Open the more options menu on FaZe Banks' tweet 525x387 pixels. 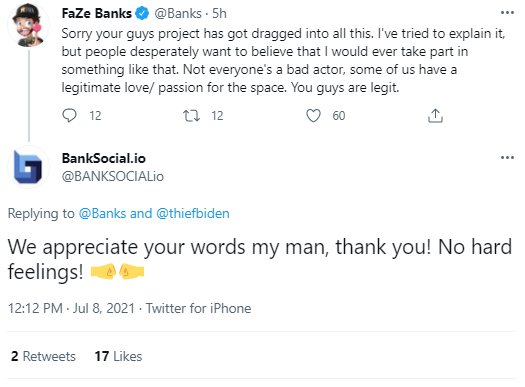507,13
